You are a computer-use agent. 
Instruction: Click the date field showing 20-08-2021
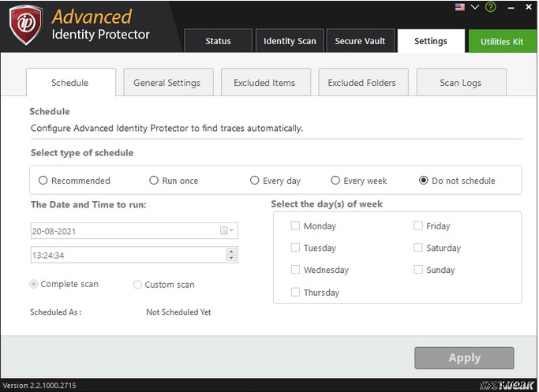point(134,231)
